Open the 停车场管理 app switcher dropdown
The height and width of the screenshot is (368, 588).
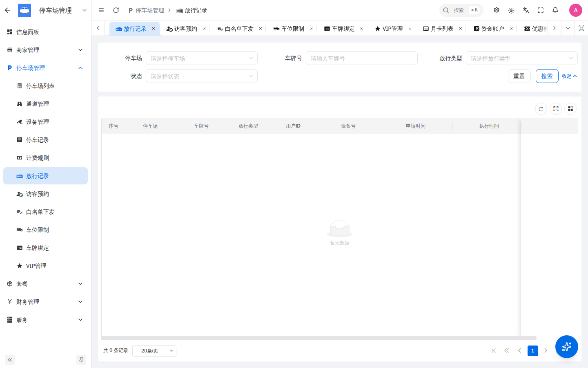coord(85,10)
